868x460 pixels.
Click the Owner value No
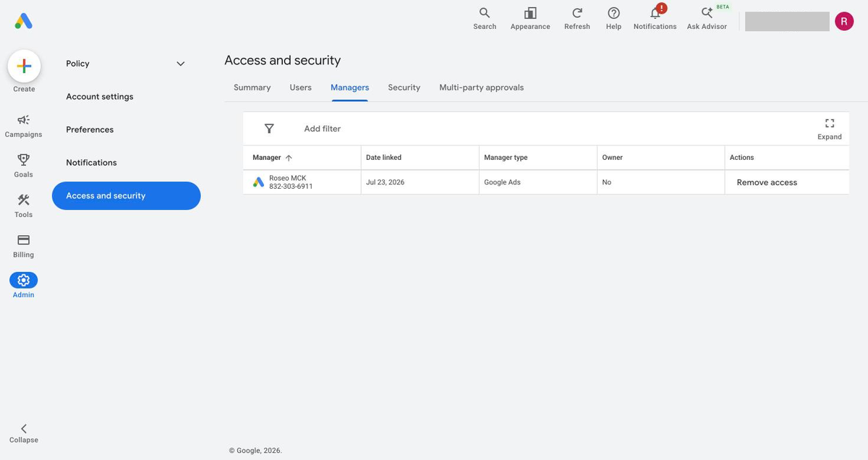pyautogui.click(x=606, y=182)
